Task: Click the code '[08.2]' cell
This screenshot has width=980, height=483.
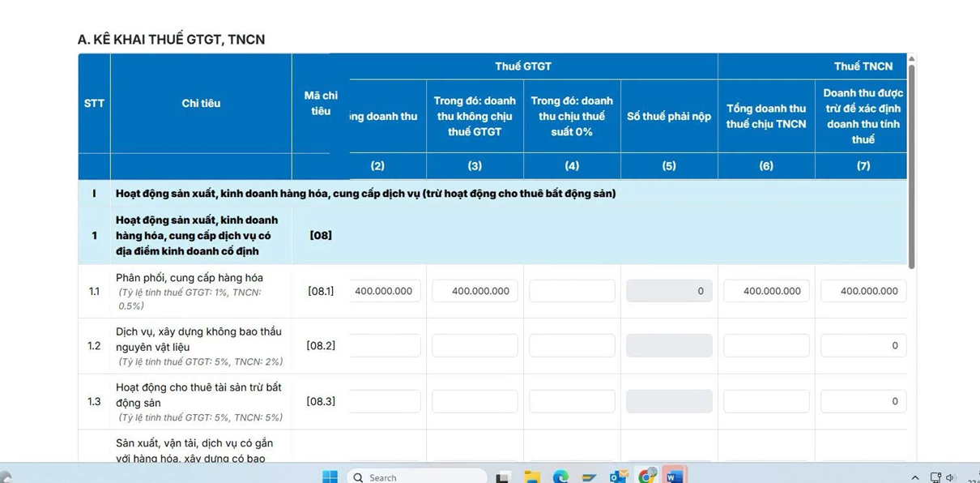Action: pos(321,346)
